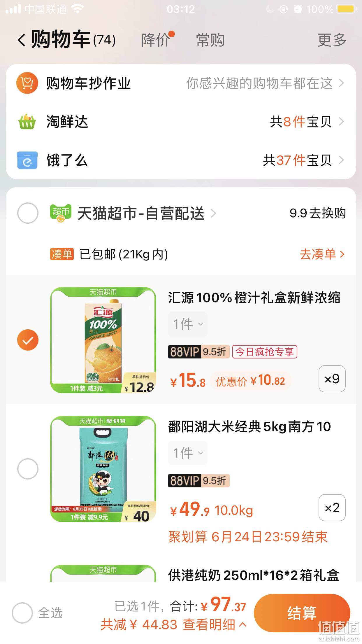
Task: Tap the 今日疯抢专享 red tag
Action: tap(265, 352)
